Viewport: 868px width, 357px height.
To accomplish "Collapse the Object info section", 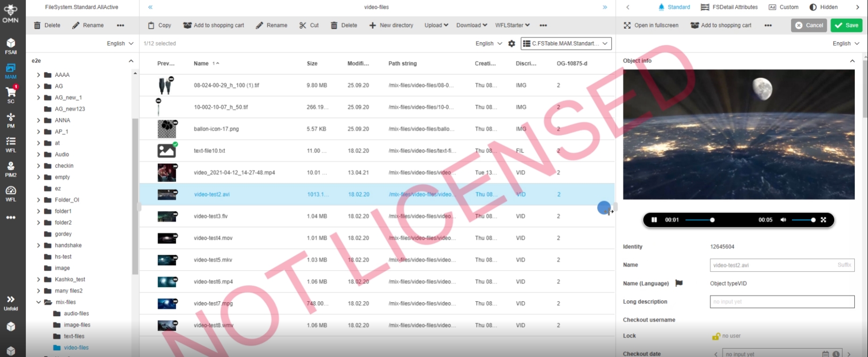I will [853, 61].
